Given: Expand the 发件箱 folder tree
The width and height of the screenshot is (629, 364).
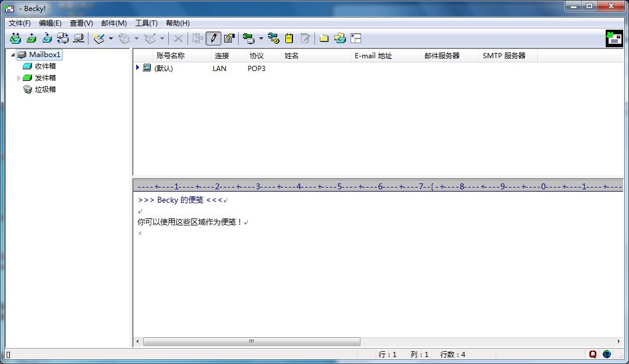Looking at the screenshot, I should tap(19, 78).
